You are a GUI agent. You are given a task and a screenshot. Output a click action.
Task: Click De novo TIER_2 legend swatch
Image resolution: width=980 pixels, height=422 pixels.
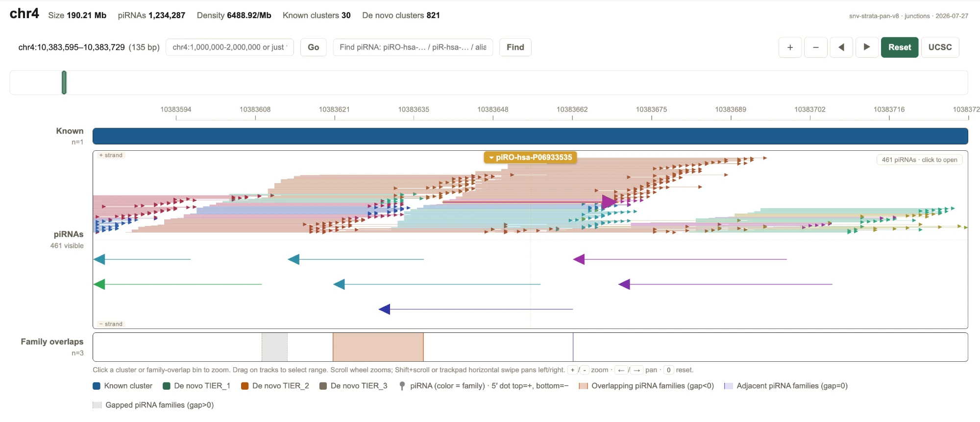(x=245, y=386)
